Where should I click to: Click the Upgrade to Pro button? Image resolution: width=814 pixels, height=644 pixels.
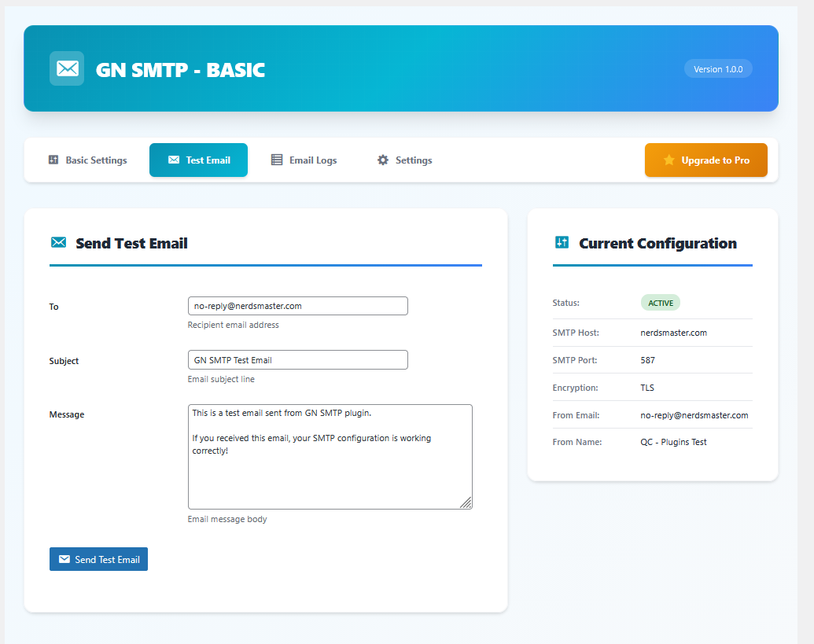tap(705, 160)
